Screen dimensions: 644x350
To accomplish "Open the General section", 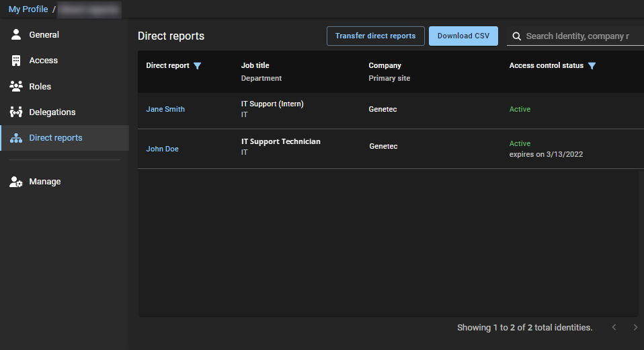I will [x=65, y=34].
